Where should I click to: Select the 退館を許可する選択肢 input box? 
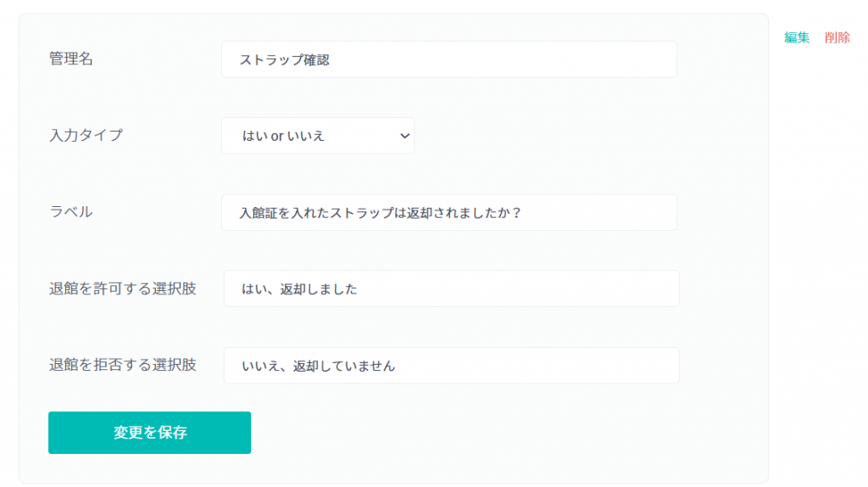click(x=451, y=288)
